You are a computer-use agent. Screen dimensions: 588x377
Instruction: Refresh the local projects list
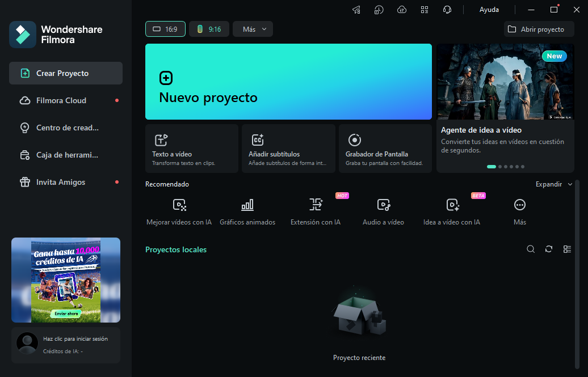click(x=549, y=249)
